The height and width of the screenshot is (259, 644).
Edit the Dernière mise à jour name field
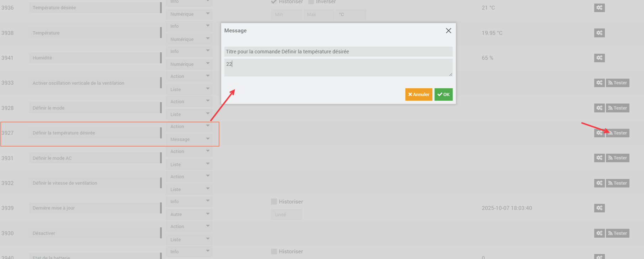tap(95, 208)
